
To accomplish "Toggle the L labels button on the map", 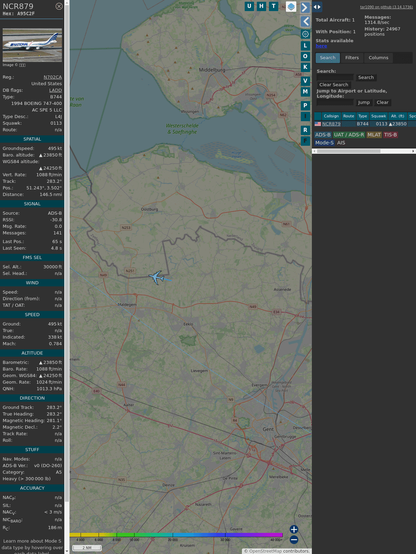I will [x=305, y=46].
